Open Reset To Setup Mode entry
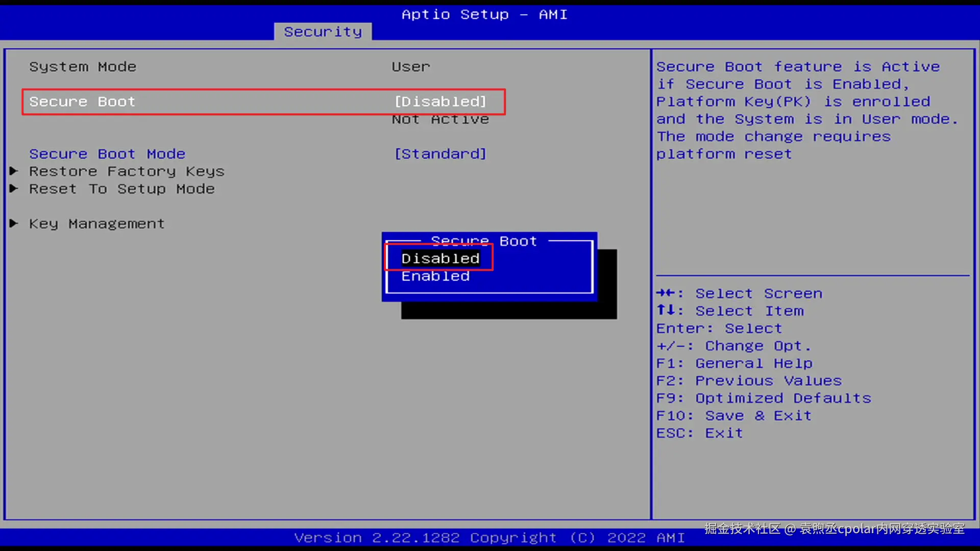This screenshot has height=551, width=980. coord(121,189)
